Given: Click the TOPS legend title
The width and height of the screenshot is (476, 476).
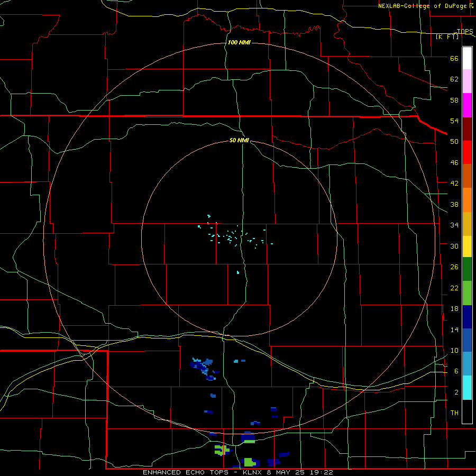Looking at the screenshot, I should coord(465,31).
